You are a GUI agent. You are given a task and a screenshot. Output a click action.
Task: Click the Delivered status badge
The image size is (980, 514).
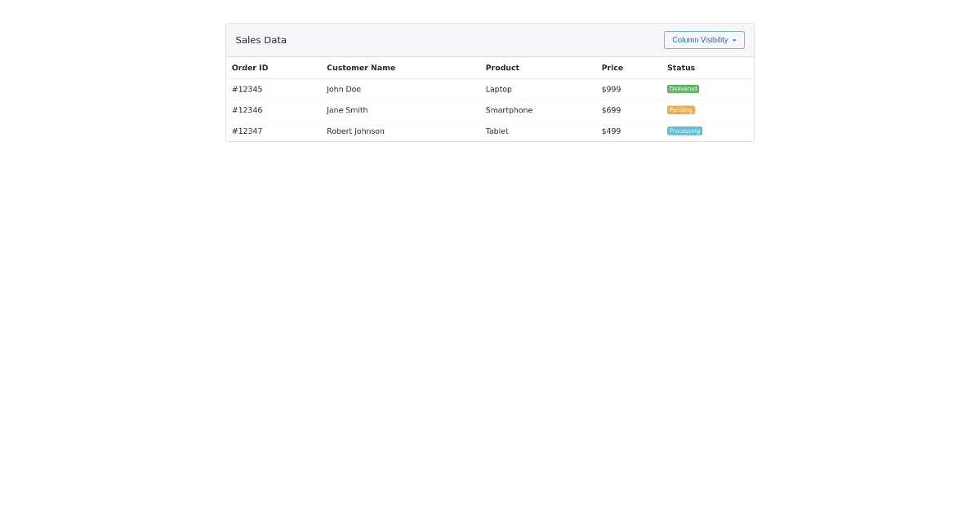pos(683,89)
